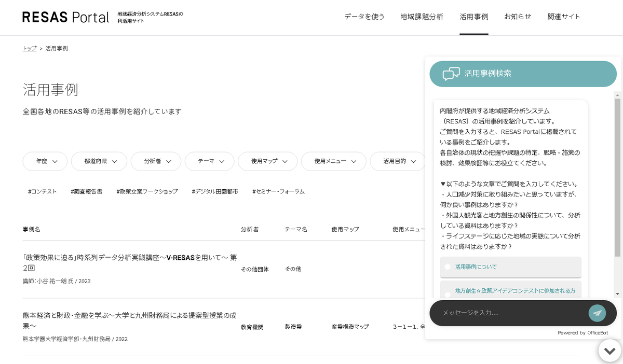Screen dimensions: 623x364
Task: Click 熊本学園大学経済学部・九州財務局 / 2022 text
Action: pos(75,339)
